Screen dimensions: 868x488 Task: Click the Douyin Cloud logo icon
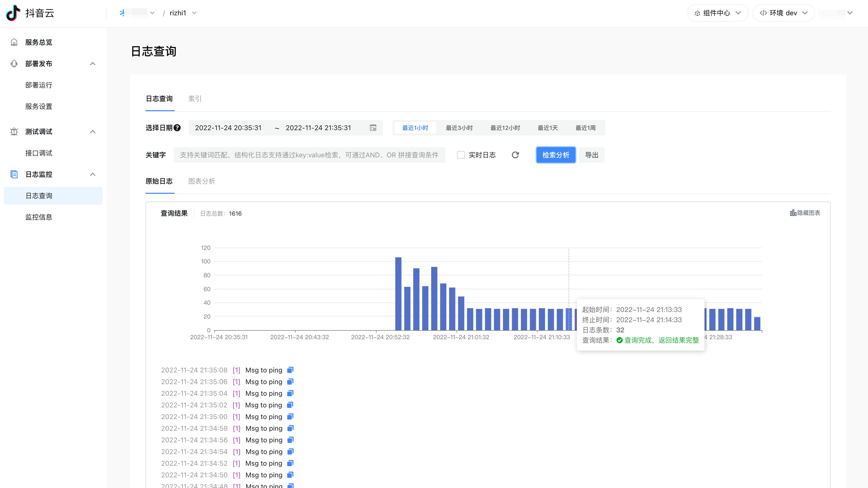[x=13, y=13]
